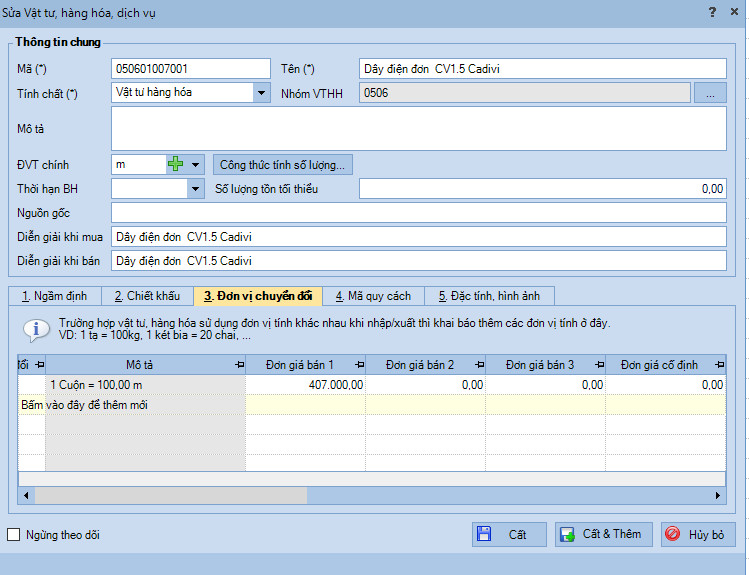Viewport: 749px width, 575px height.
Task: Click the info balloon icon
Action: point(36,330)
